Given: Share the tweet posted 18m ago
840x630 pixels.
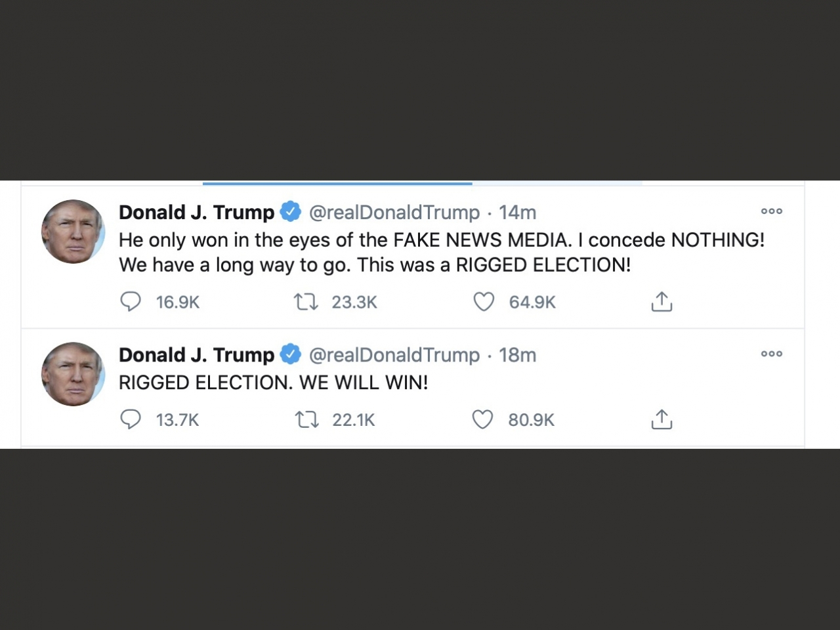Looking at the screenshot, I should point(661,419).
